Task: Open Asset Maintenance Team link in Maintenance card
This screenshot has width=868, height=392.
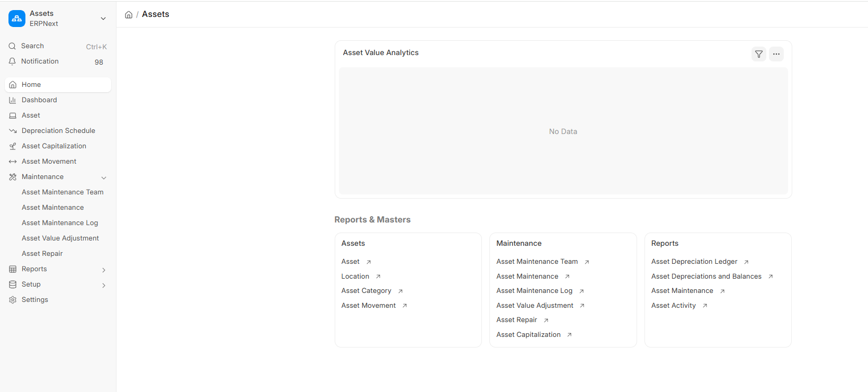Action: click(537, 262)
